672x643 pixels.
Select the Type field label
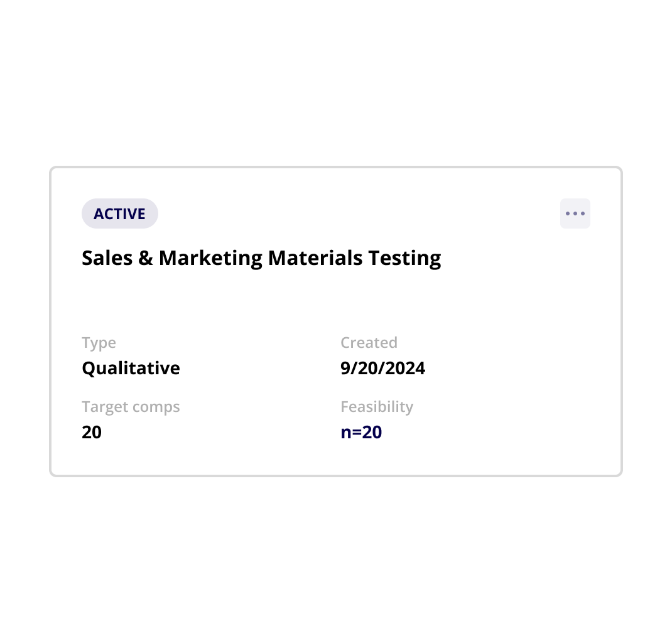pyautogui.click(x=99, y=343)
